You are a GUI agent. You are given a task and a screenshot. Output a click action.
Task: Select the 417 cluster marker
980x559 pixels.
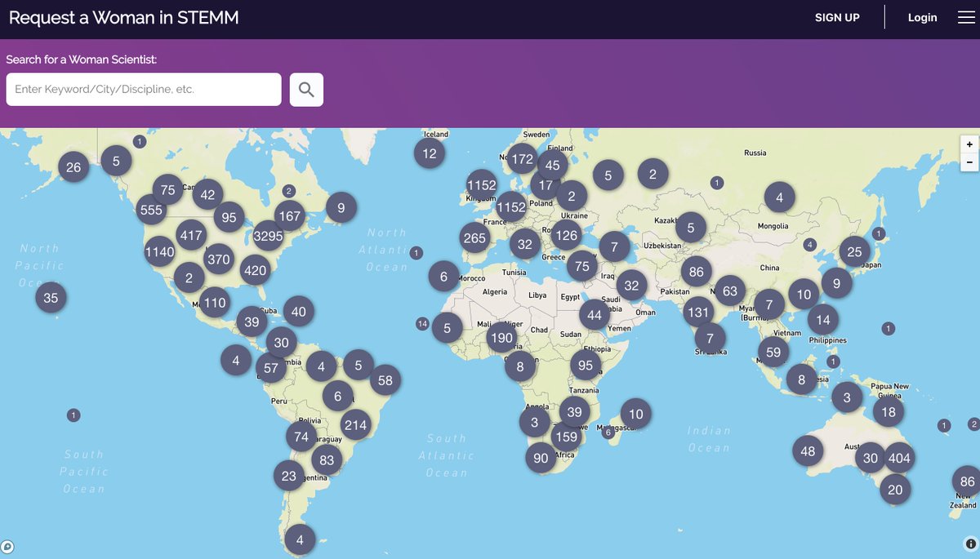pos(191,236)
